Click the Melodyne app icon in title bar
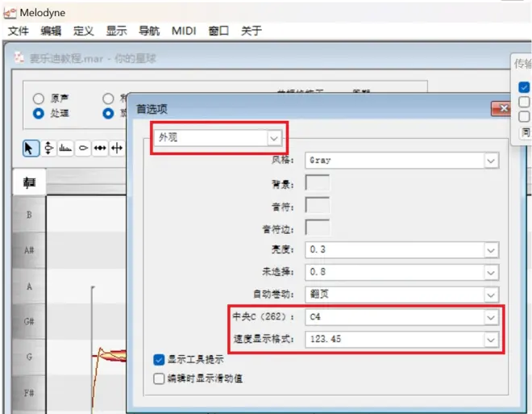 coord(10,13)
